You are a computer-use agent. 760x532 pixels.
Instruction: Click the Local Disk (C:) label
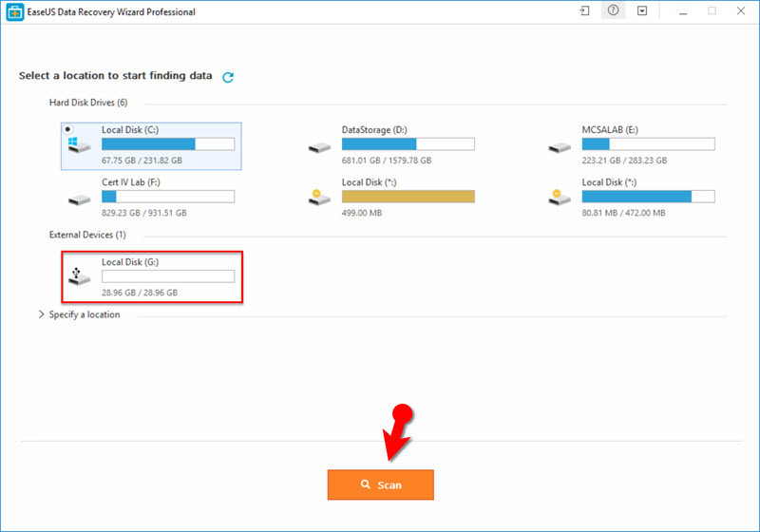[x=130, y=130]
